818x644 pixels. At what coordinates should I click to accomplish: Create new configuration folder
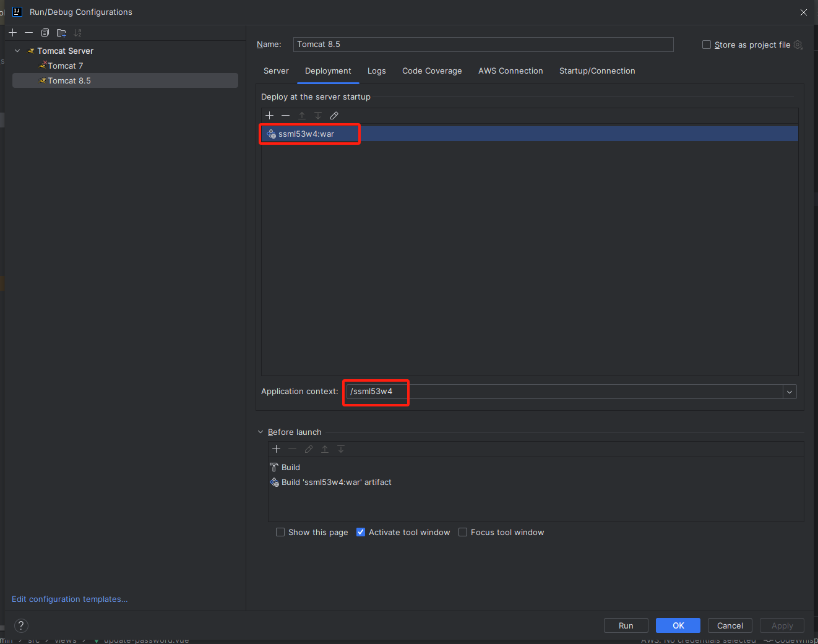click(61, 33)
